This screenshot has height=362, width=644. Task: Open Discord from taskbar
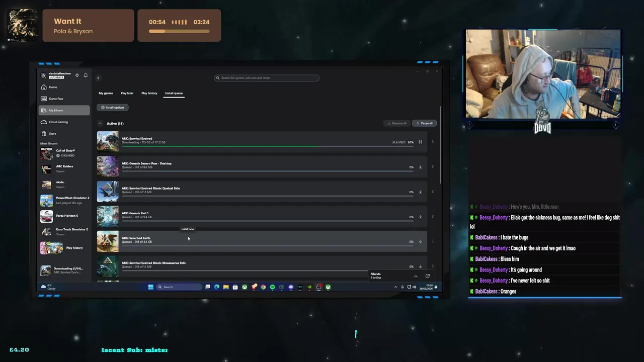[x=291, y=287]
